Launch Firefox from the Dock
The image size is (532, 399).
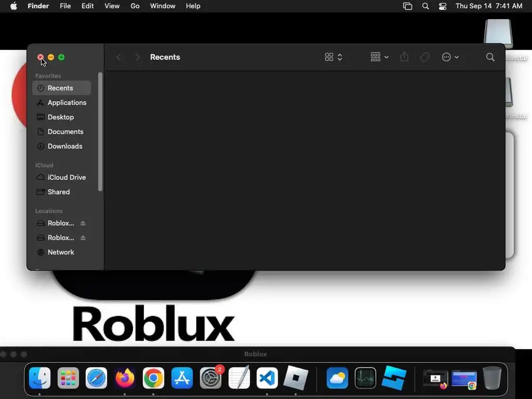coord(125,378)
